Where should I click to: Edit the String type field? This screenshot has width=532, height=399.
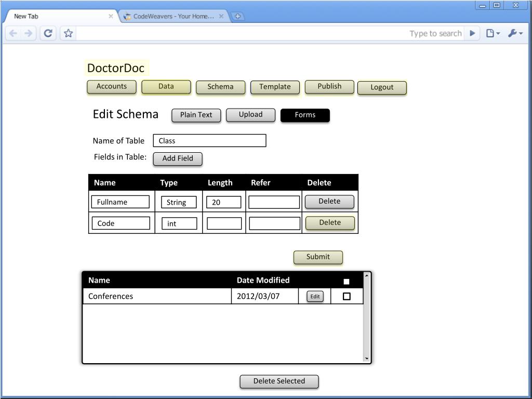[179, 202]
